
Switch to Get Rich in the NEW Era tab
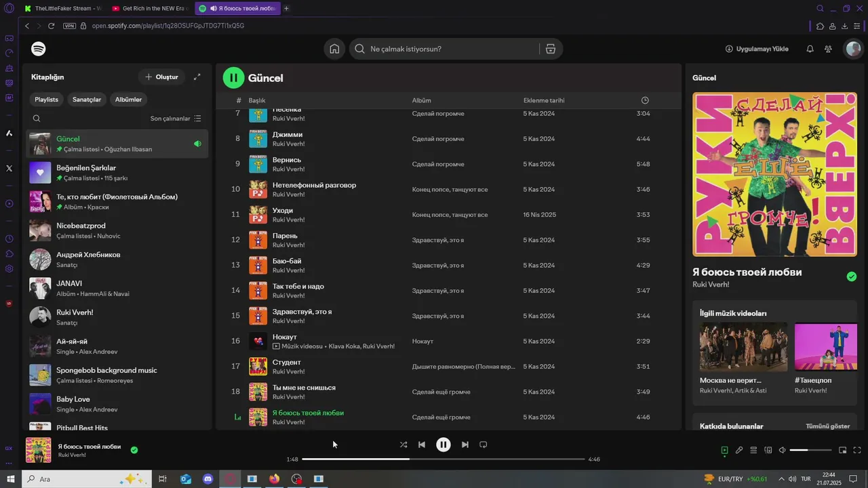[149, 8]
